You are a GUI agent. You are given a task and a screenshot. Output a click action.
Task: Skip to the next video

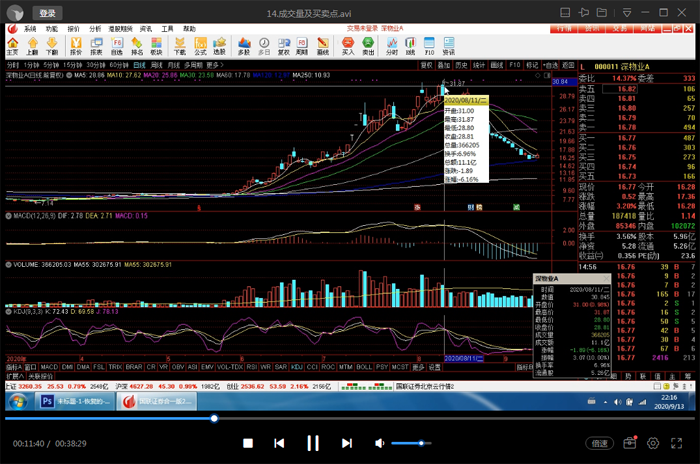pyautogui.click(x=346, y=443)
